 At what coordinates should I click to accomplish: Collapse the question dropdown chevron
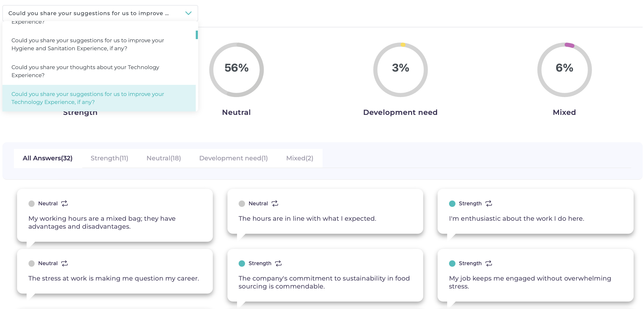(x=188, y=13)
